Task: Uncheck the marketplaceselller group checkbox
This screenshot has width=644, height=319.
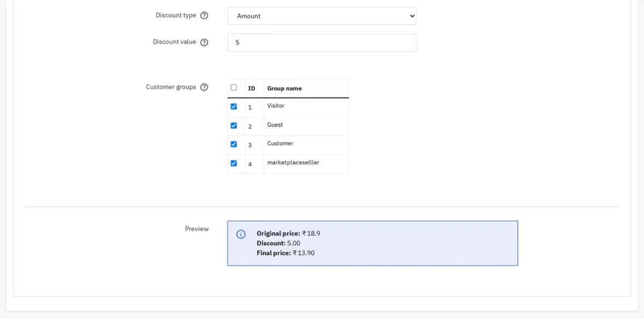Action: tap(233, 163)
